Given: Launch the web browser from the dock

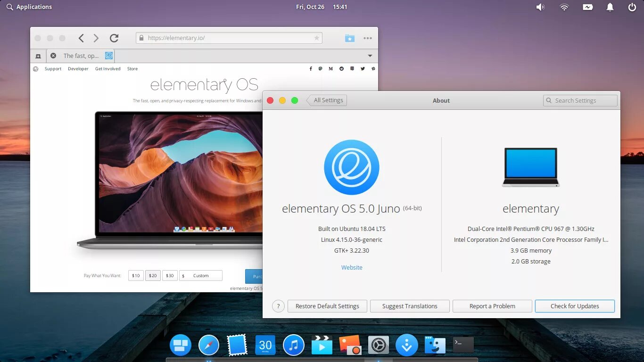Looking at the screenshot, I should pos(209,345).
